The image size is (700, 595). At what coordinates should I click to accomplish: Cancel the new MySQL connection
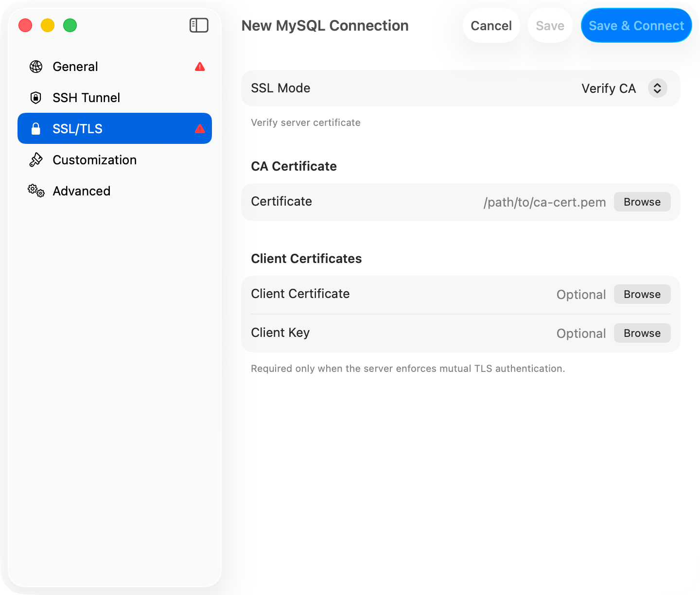tap(491, 25)
